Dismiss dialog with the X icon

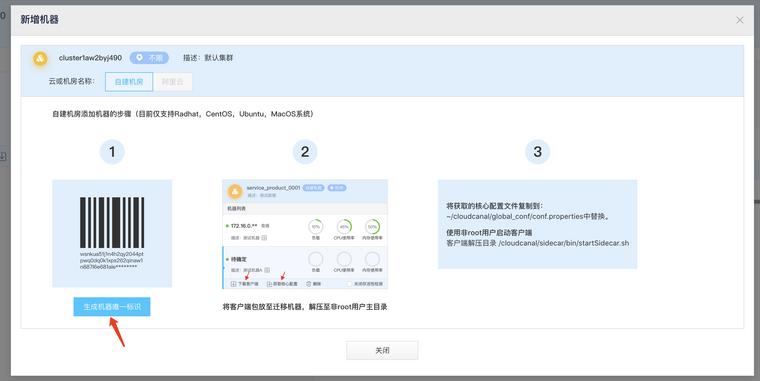coord(740,20)
